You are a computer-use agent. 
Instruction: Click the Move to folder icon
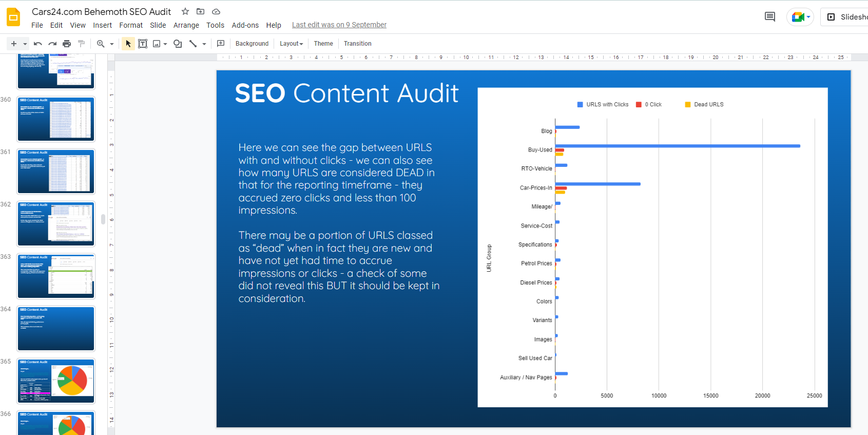tap(201, 11)
